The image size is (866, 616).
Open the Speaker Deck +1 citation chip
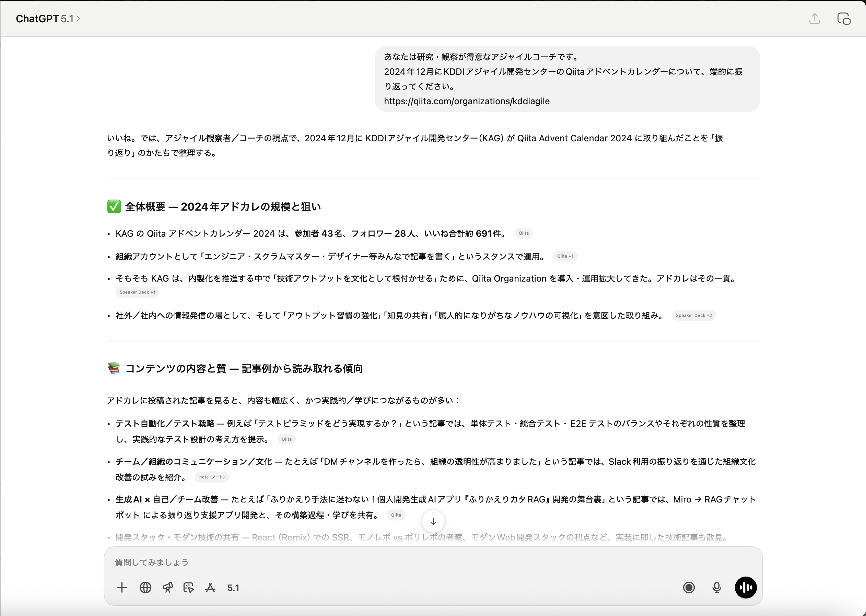tap(137, 292)
